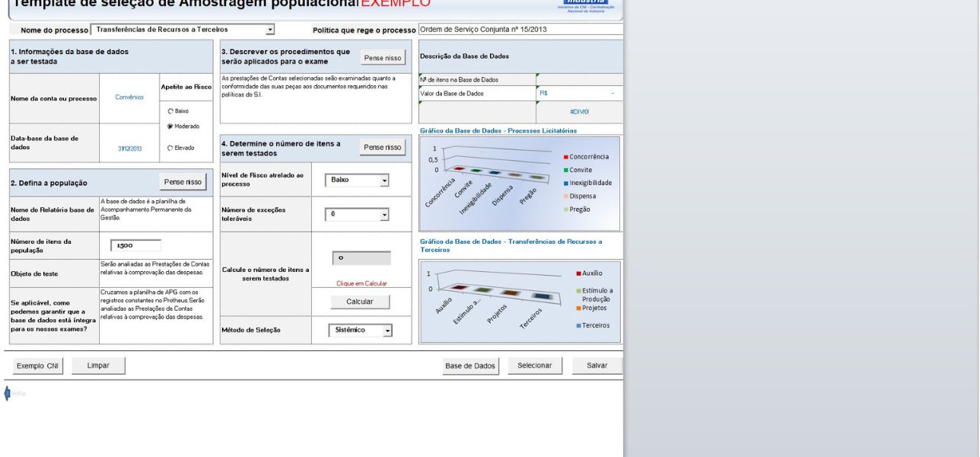The height and width of the screenshot is (457, 980).
Task: Select the grey calculated items result box
Action: [361, 258]
